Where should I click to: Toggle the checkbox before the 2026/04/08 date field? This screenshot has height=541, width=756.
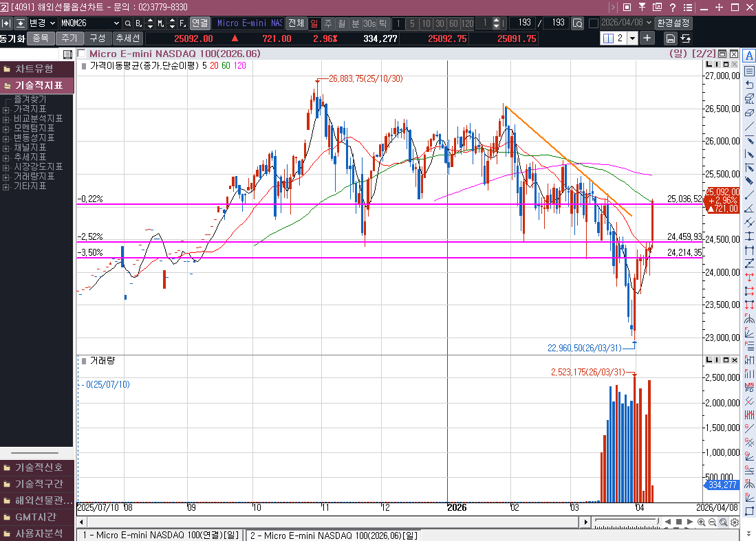pos(594,23)
